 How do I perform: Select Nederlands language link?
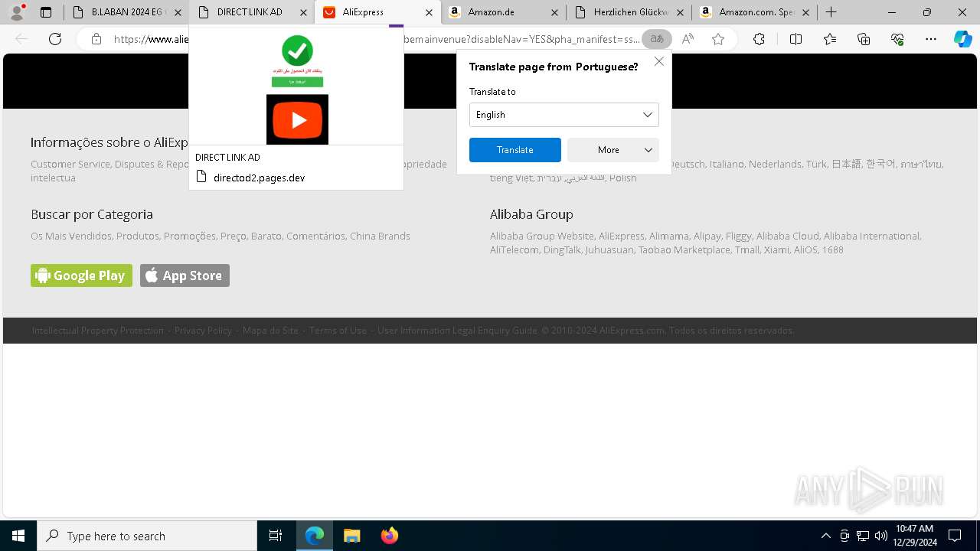coord(775,164)
